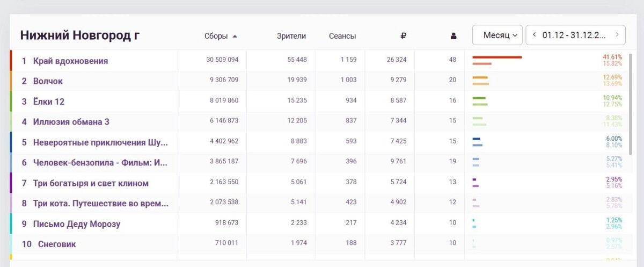Open the film Иллюзия обмана 3

tap(71, 122)
